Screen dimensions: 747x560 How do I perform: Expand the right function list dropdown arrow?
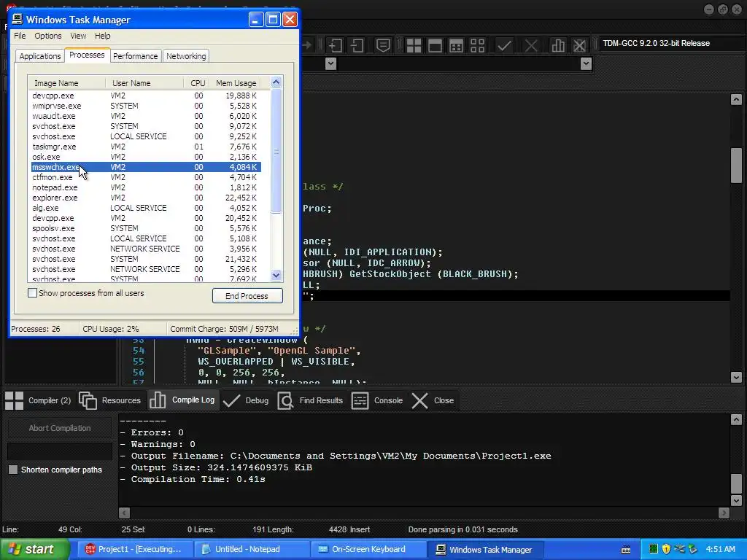coord(587,63)
